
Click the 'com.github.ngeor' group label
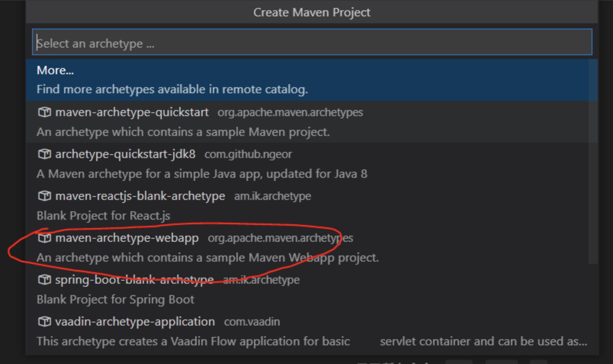248,154
